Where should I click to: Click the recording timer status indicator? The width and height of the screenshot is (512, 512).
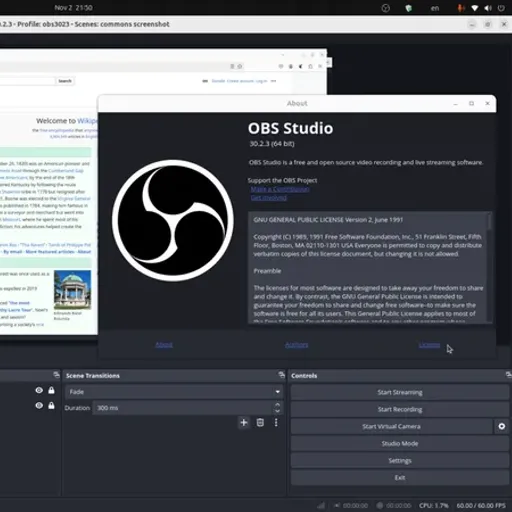coord(393,506)
